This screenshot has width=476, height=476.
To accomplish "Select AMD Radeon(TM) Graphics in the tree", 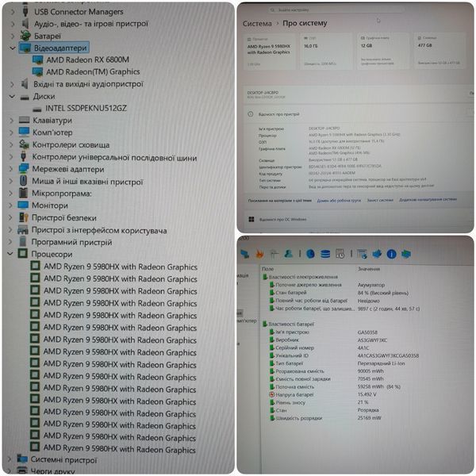I will pos(93,72).
